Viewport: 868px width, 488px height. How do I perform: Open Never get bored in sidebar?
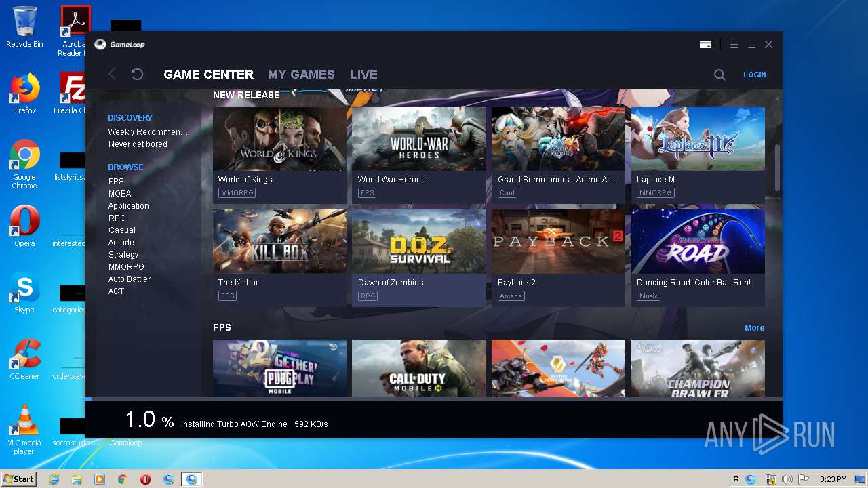[138, 144]
